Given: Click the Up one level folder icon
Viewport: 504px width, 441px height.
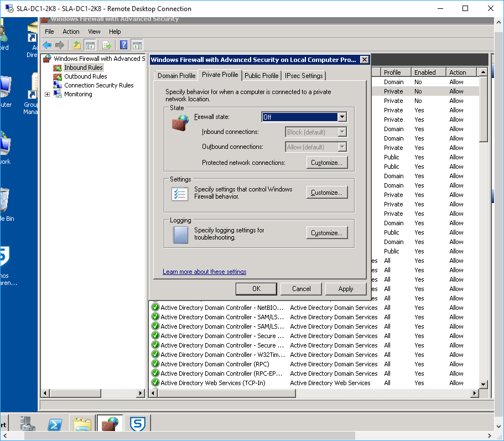Looking at the screenshot, I should 77,45.
